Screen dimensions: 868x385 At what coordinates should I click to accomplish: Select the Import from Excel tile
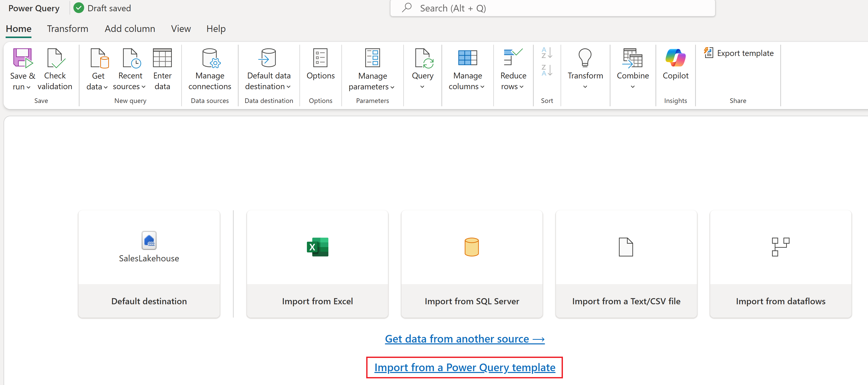tap(317, 264)
